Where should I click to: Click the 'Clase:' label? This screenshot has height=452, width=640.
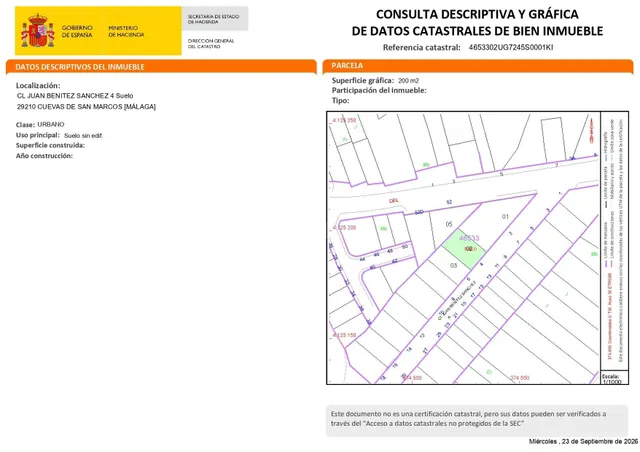click(25, 125)
